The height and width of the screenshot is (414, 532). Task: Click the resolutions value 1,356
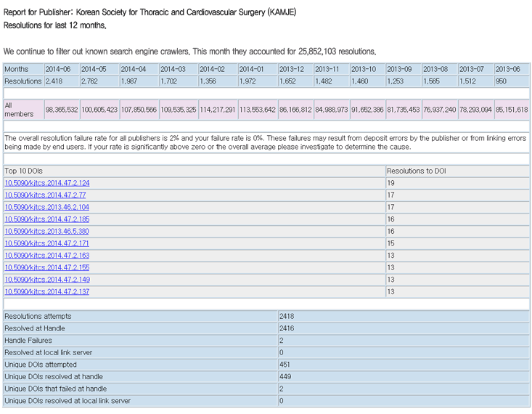click(x=208, y=81)
